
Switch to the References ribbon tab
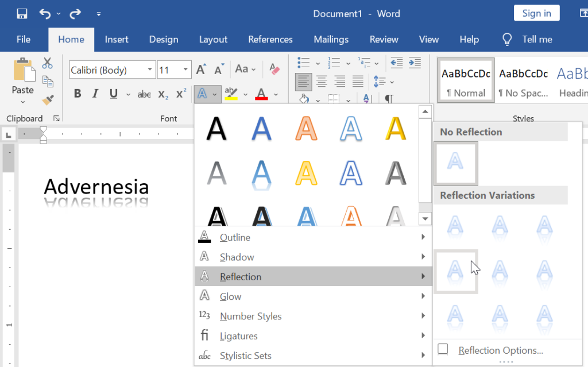coord(270,39)
